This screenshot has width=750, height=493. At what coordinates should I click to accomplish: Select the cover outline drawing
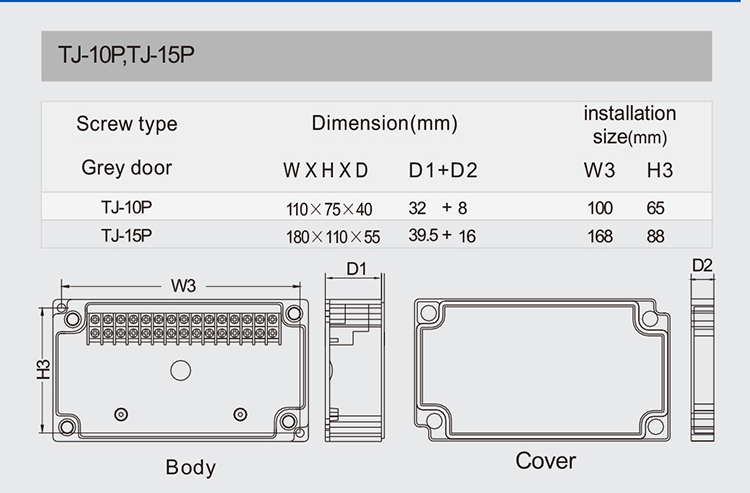(x=541, y=370)
